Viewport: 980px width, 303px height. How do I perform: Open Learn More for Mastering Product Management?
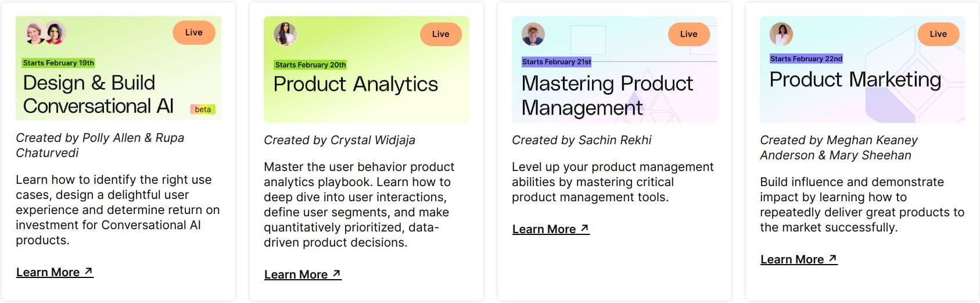[x=551, y=229]
